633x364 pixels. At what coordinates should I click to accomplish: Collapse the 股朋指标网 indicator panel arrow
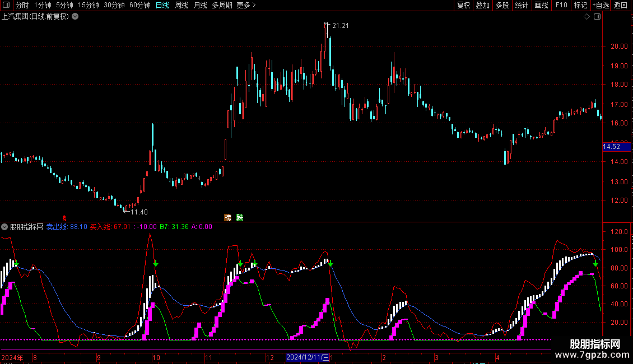(4, 227)
